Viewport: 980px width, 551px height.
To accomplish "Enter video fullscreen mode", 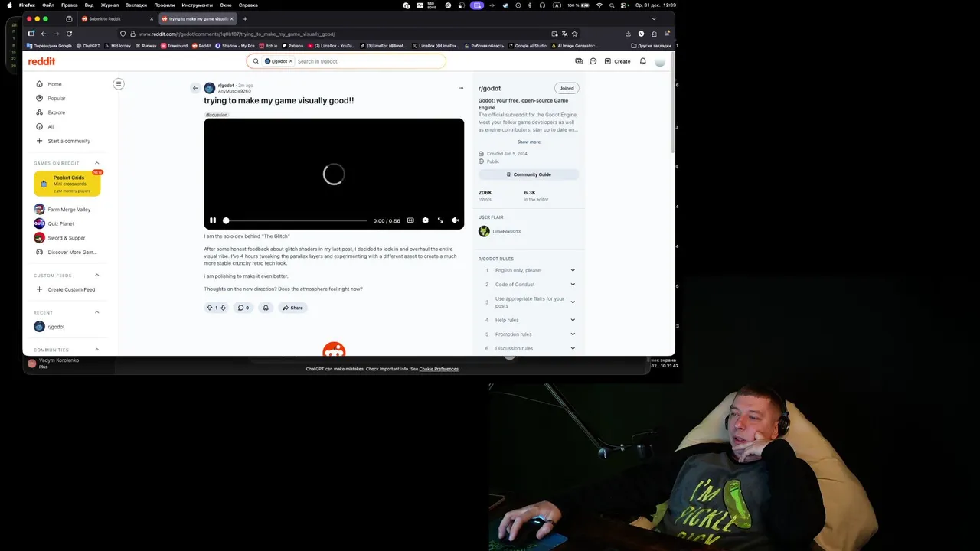I will click(x=440, y=220).
